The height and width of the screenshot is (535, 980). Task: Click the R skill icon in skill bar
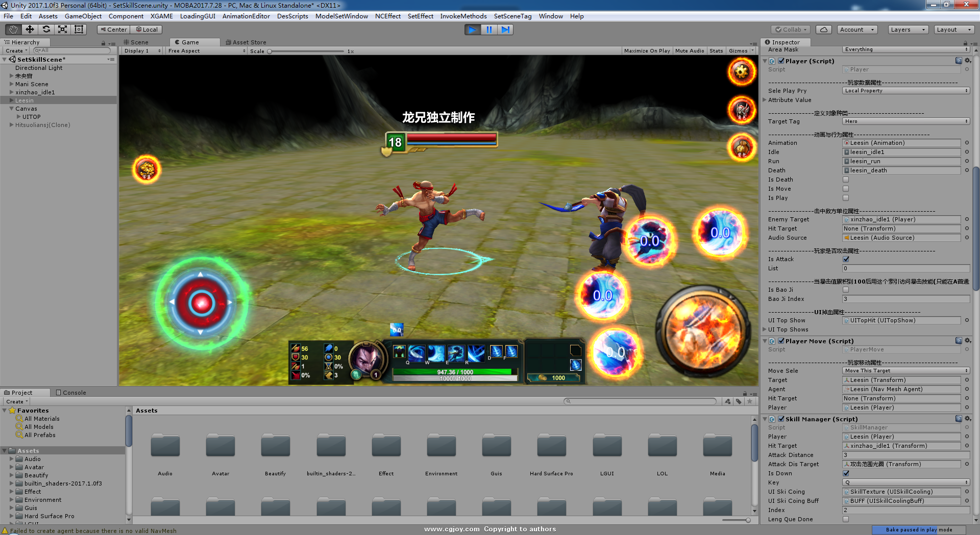pyautogui.click(x=476, y=352)
